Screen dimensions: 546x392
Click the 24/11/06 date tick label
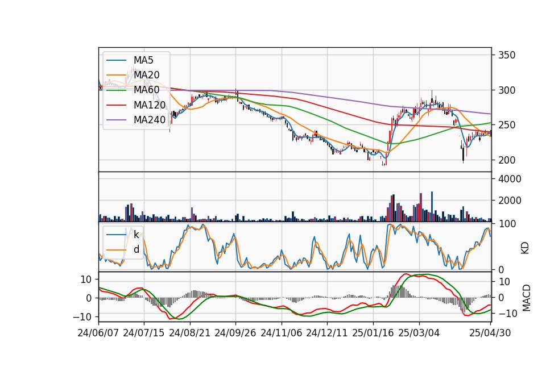(x=282, y=333)
